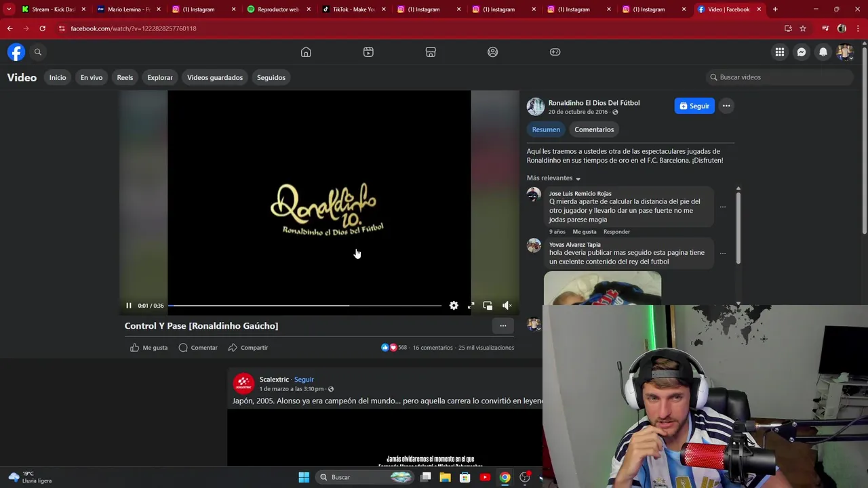Select the Reels video filter
868x488 pixels.
(125, 77)
